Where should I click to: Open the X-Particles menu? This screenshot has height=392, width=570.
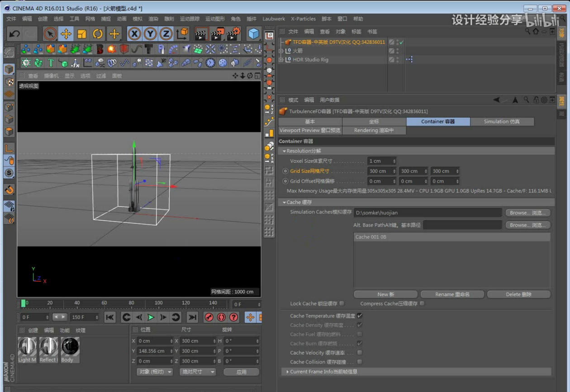point(303,19)
